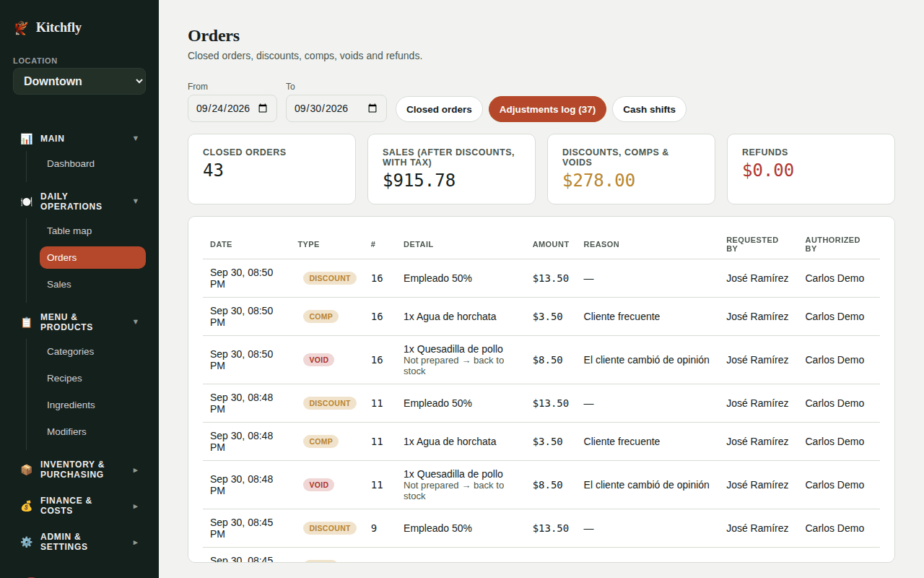
Task: Click the Daily Operations plate icon
Action: coord(27,202)
